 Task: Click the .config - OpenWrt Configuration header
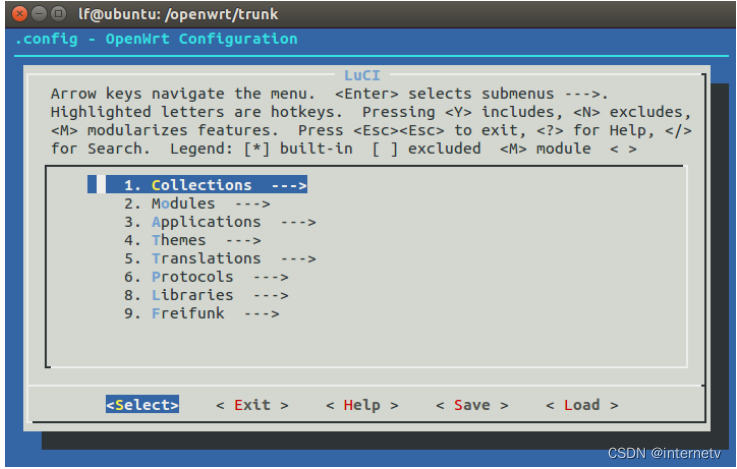coord(156,39)
